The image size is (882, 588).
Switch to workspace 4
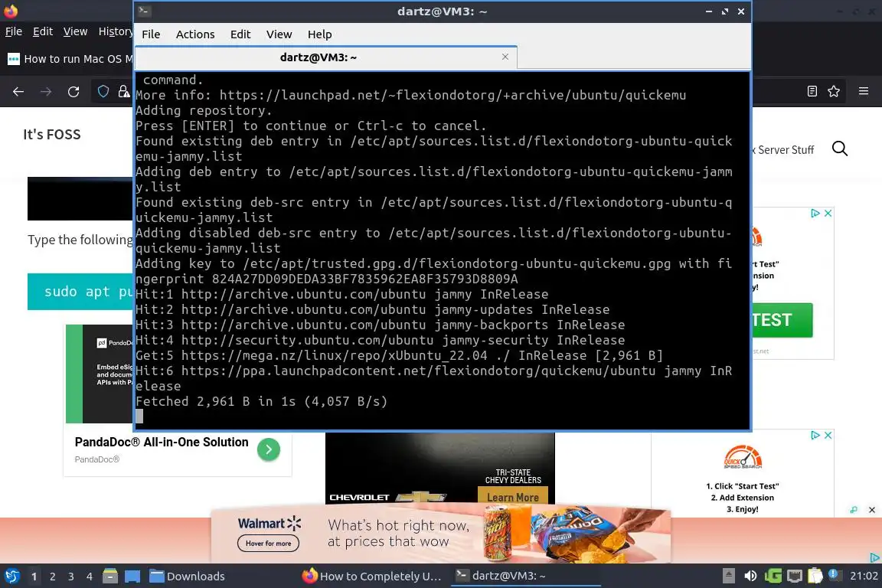click(x=90, y=577)
